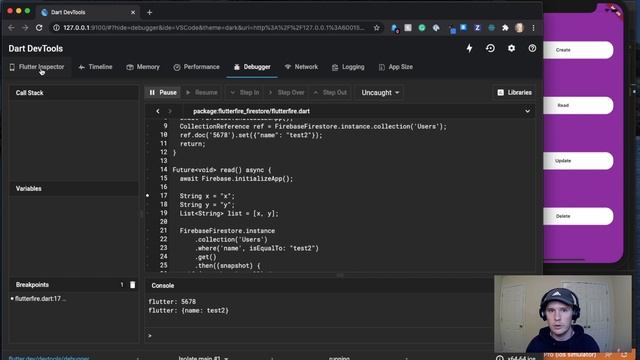Open the App Size tab
640x360 pixels.
click(x=396, y=67)
